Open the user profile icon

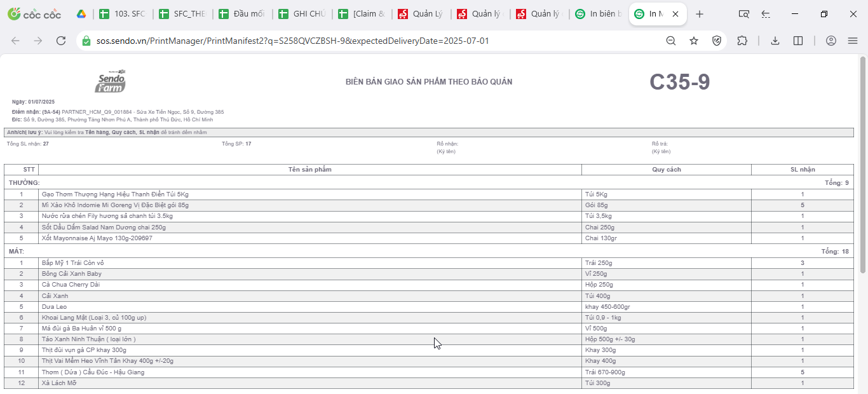click(831, 41)
